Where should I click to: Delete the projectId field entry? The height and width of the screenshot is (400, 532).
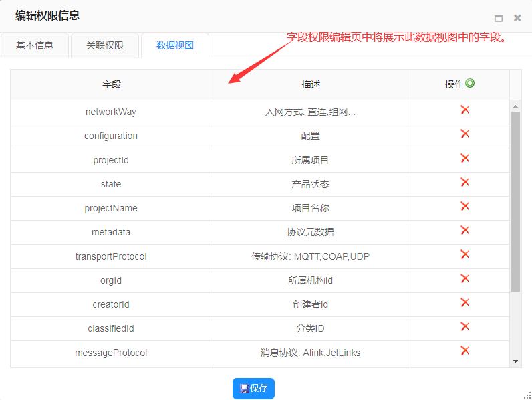tap(465, 159)
